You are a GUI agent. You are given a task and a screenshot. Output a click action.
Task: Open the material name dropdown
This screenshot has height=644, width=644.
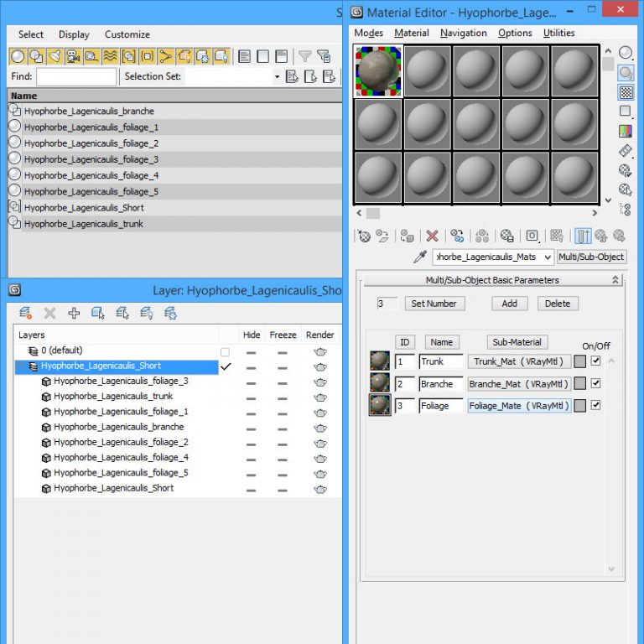(548, 257)
